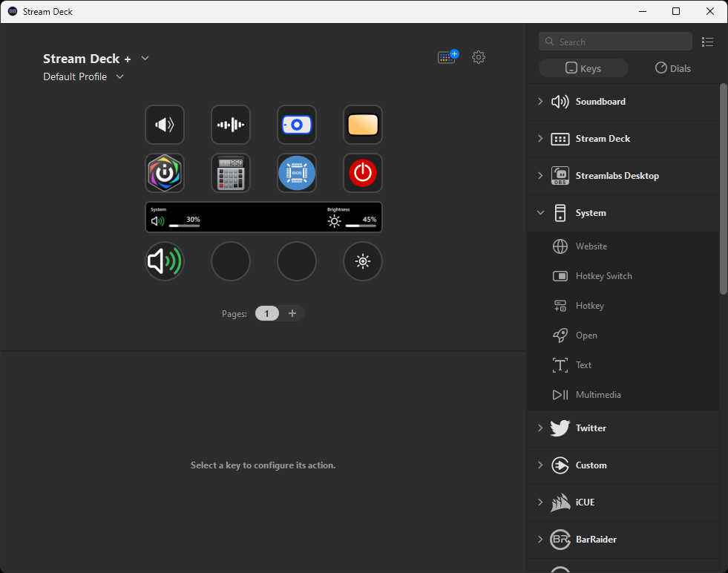Click the Stream Deck category label
This screenshot has height=573, width=728.
[603, 138]
